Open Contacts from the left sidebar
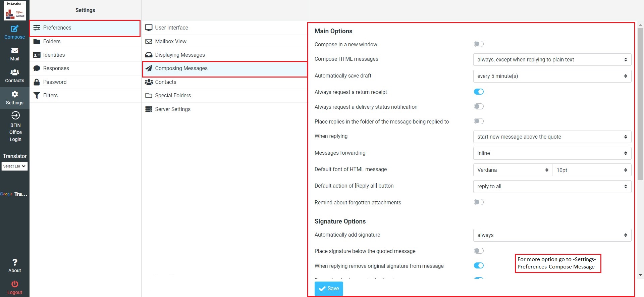 (x=14, y=76)
